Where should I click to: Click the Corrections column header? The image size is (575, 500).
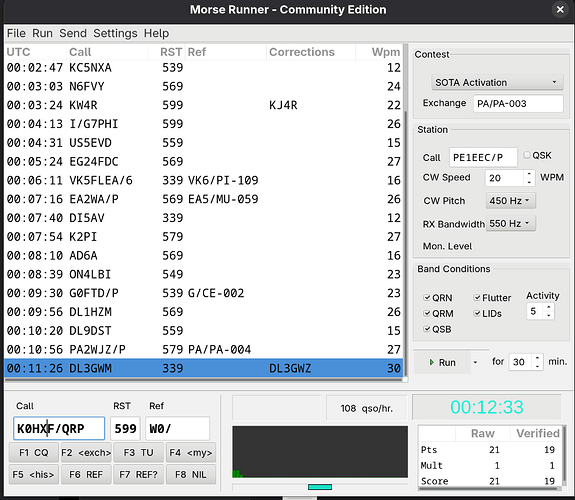point(311,52)
